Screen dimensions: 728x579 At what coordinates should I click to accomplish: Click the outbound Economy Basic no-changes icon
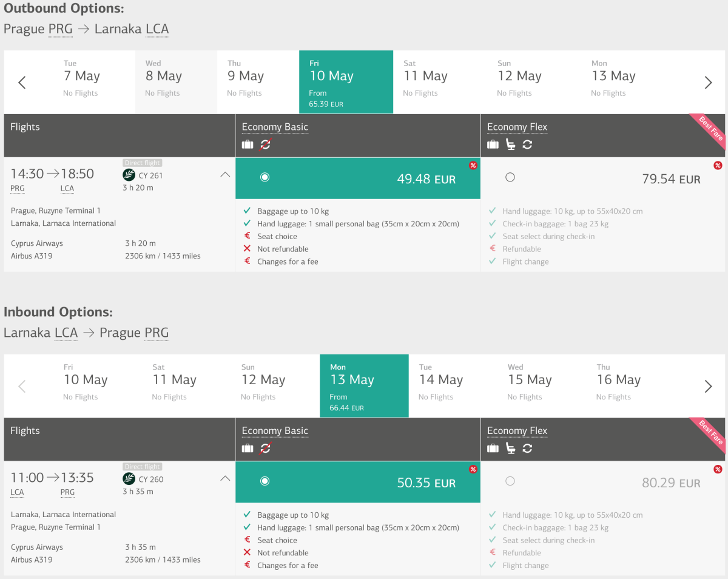[265, 144]
